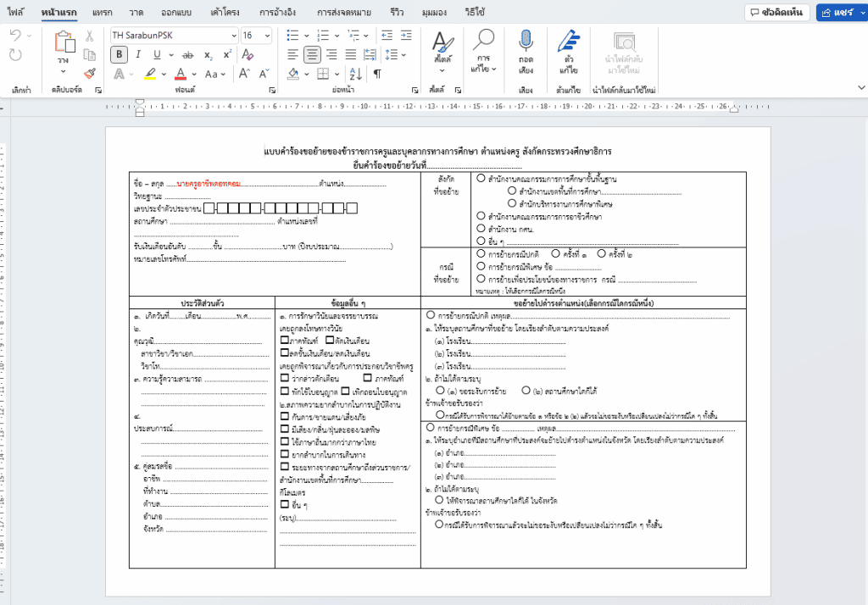Redo the last action

(15, 55)
